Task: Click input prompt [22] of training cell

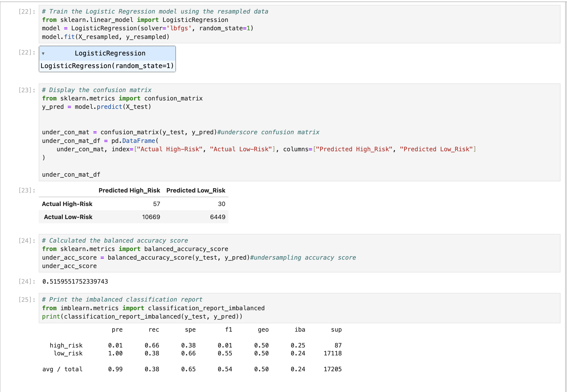Action: click(x=27, y=12)
